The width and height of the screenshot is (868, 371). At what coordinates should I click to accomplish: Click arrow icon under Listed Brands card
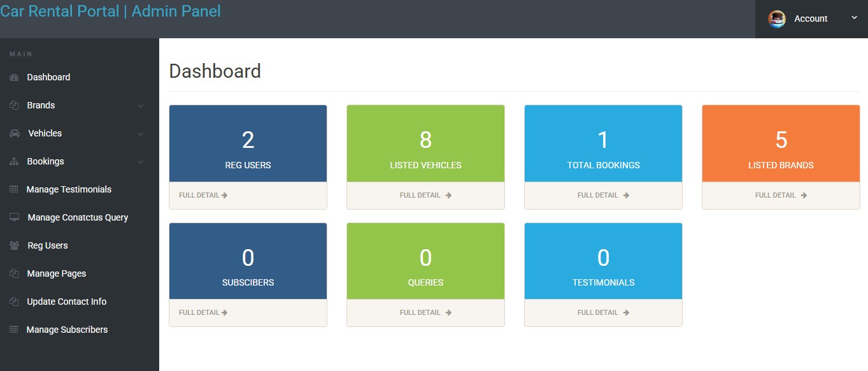(804, 195)
